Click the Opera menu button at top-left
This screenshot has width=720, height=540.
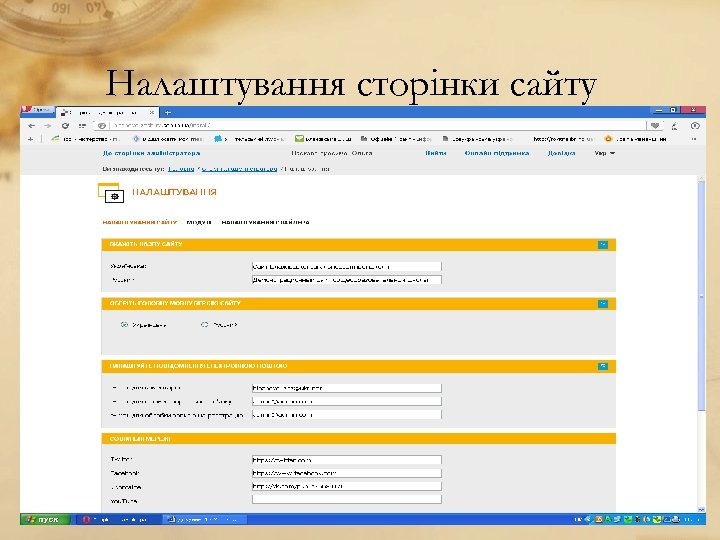tap(37, 110)
